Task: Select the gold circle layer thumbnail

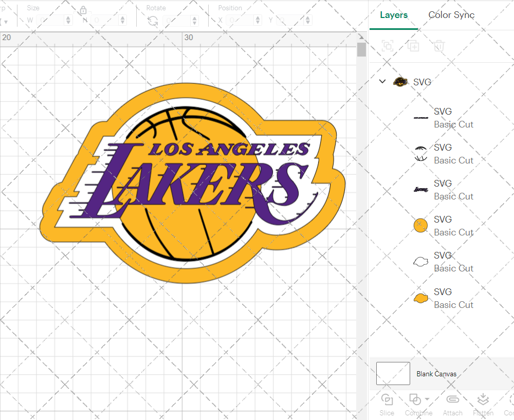Action: (420, 226)
